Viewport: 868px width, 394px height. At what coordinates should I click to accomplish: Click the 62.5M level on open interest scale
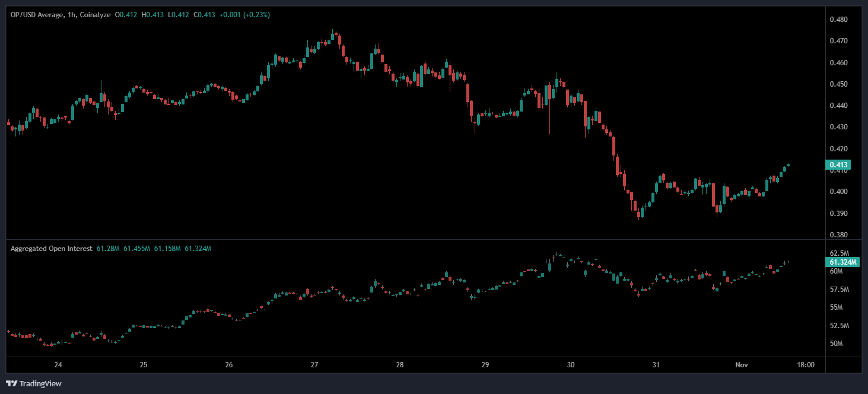pyautogui.click(x=839, y=253)
